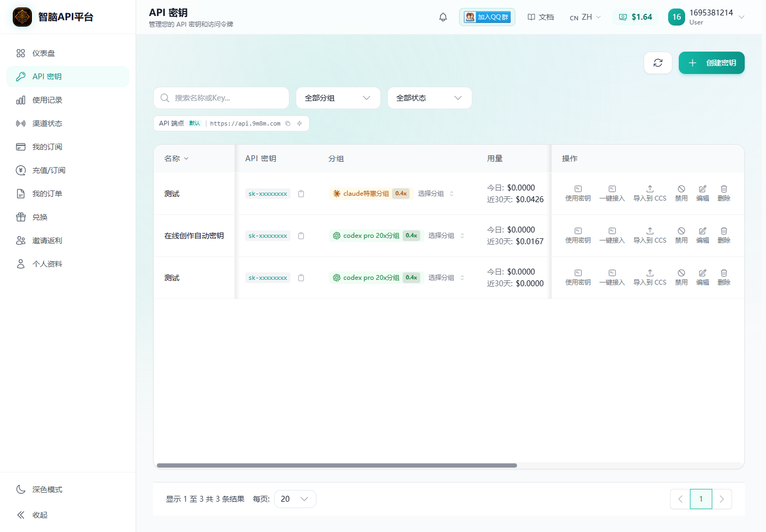
Task: Change the per-page dropdown showing 20
Action: point(295,499)
